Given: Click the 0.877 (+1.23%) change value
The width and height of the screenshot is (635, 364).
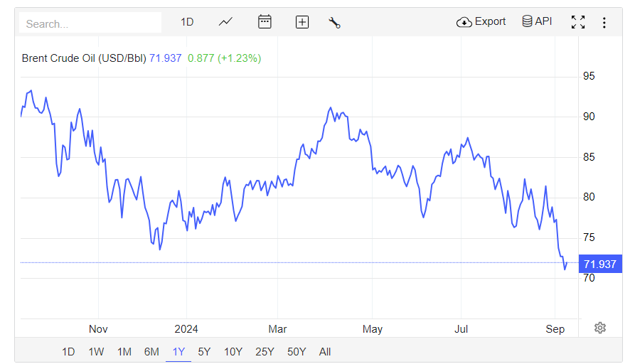Looking at the screenshot, I should pos(225,58).
